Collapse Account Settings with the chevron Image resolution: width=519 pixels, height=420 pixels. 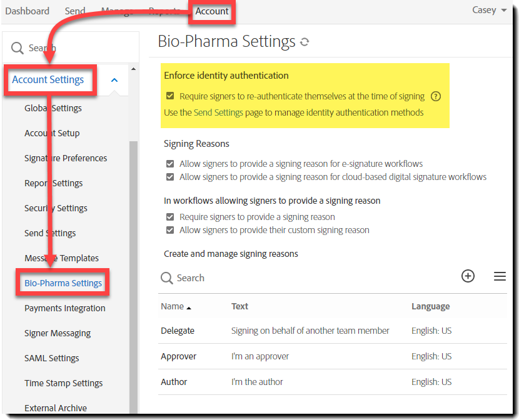[x=114, y=80]
